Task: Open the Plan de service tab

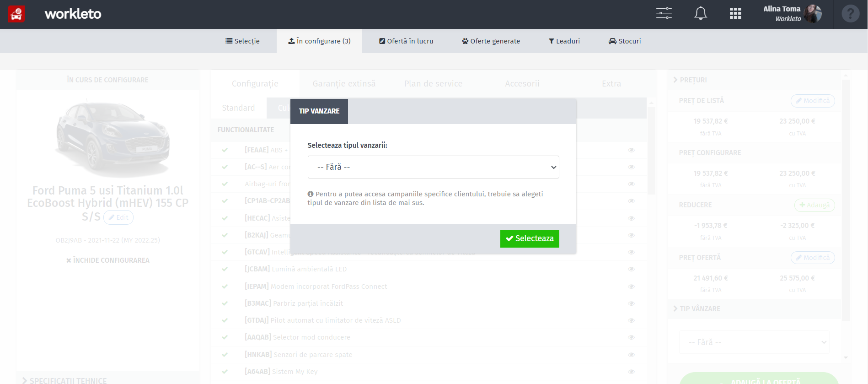Action: tap(433, 84)
